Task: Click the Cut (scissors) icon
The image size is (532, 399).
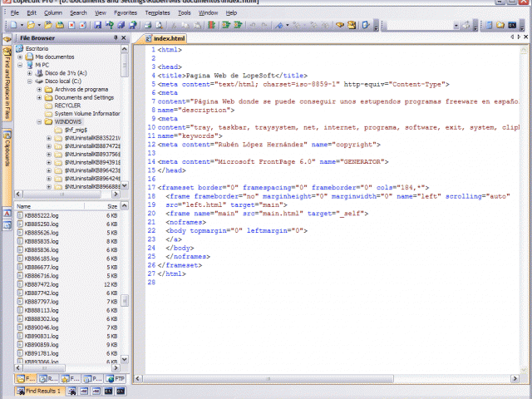Action: 174,25
